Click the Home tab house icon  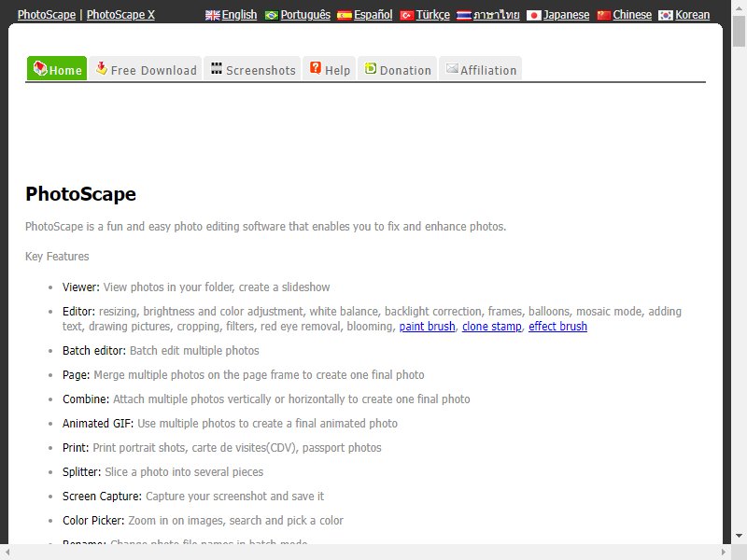pos(40,68)
